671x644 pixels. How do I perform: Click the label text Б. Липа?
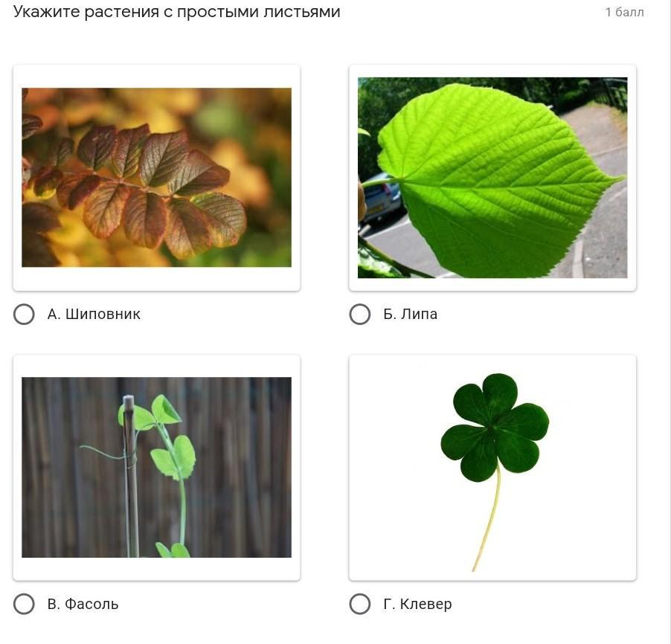click(x=410, y=315)
